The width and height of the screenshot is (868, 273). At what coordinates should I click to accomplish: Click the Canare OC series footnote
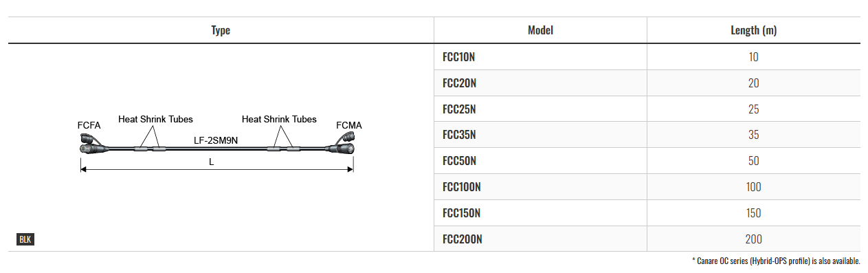click(x=775, y=261)
